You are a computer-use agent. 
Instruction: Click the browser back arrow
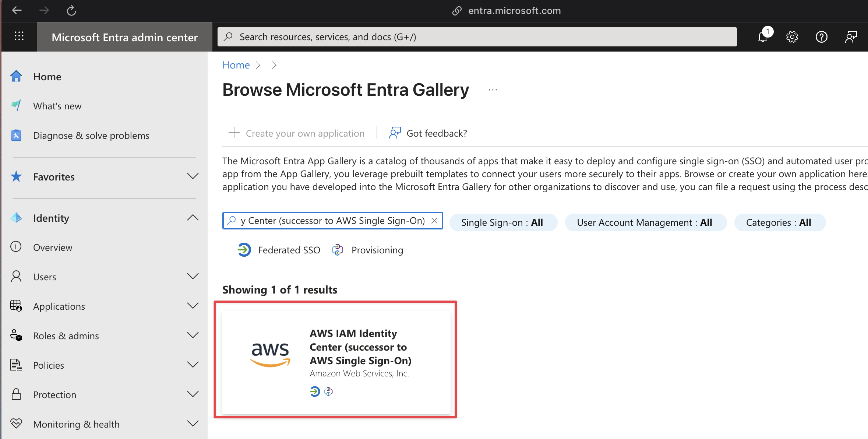coord(17,10)
